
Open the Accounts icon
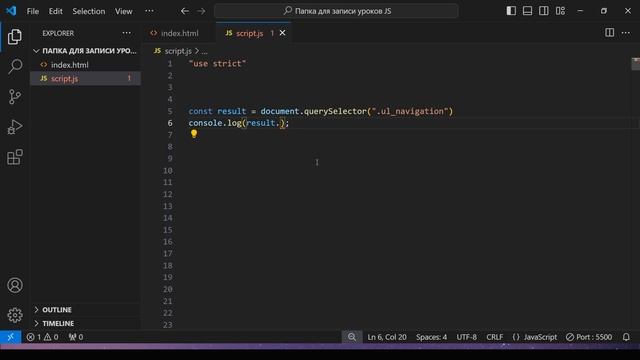pos(15,285)
